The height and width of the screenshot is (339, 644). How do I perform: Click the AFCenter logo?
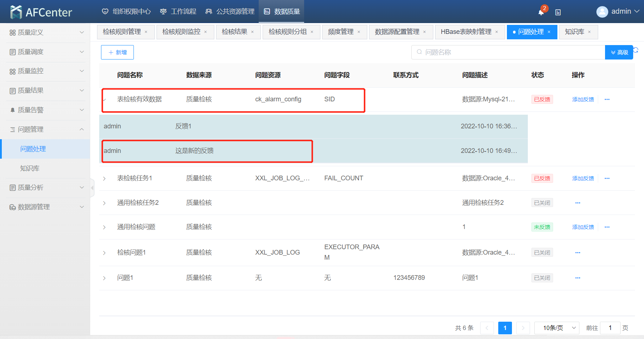point(41,12)
